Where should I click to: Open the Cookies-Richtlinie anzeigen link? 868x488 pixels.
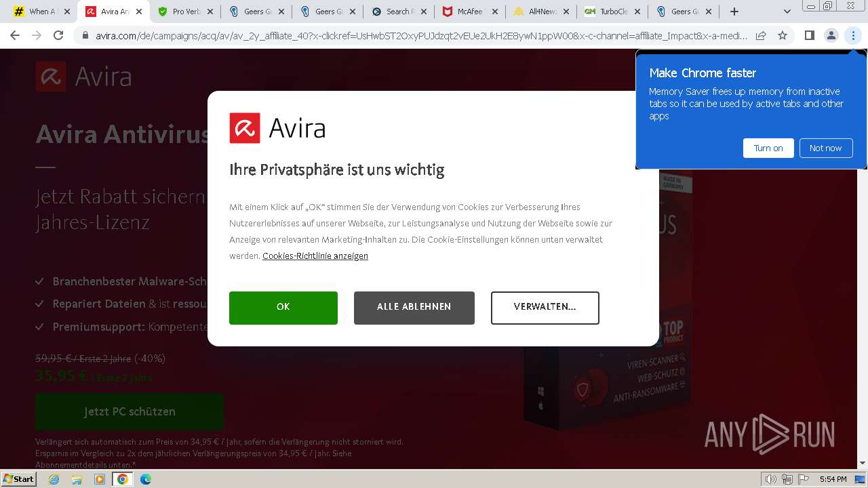(x=315, y=256)
